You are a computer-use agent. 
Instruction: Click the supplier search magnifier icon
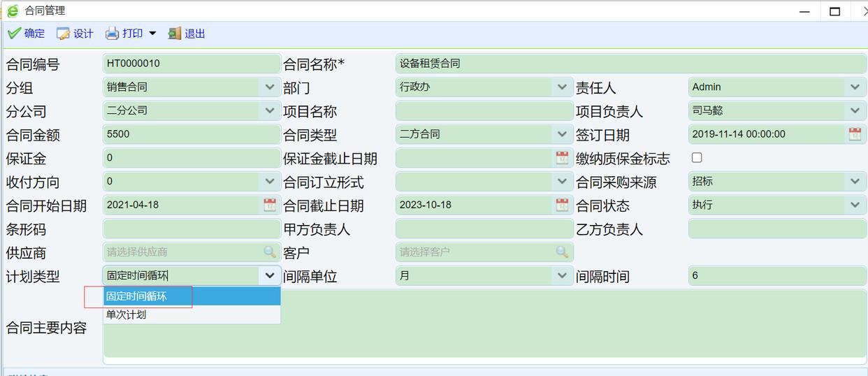[x=270, y=252]
